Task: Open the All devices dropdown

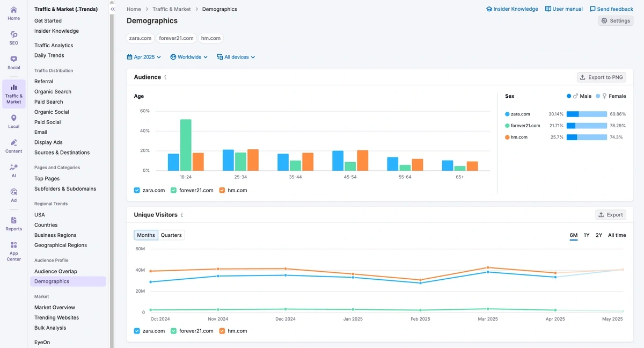Action: coord(236,57)
